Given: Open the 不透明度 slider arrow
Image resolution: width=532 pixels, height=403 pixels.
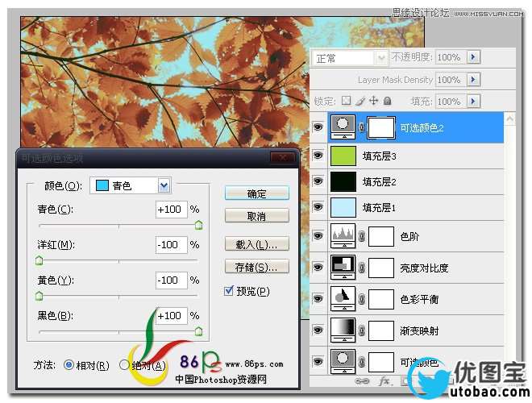Looking at the screenshot, I should tap(473, 57).
